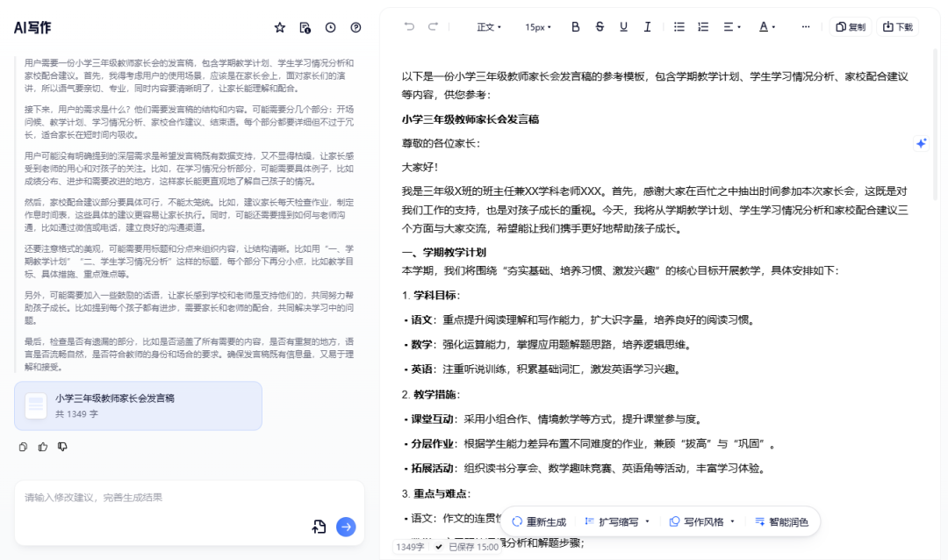Apply strikethrough formatting to text
948x560 pixels.
coord(599,27)
